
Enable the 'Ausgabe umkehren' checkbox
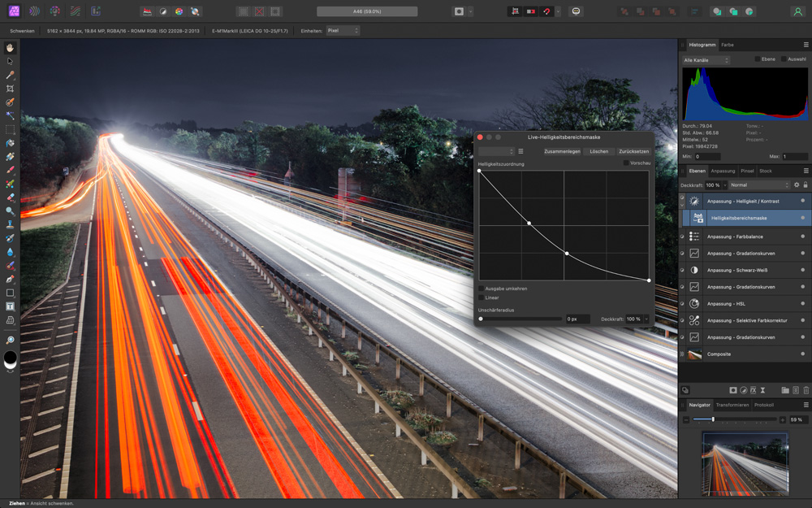pyautogui.click(x=482, y=289)
